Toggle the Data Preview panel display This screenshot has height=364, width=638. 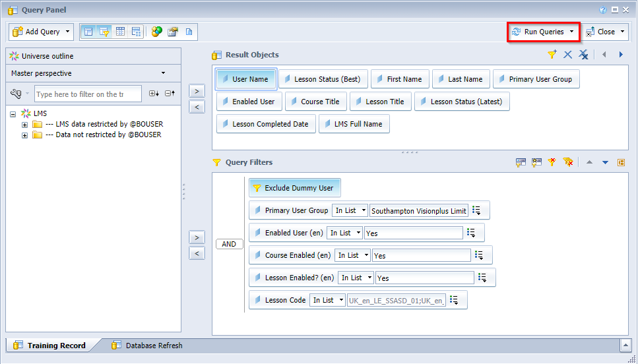click(120, 31)
